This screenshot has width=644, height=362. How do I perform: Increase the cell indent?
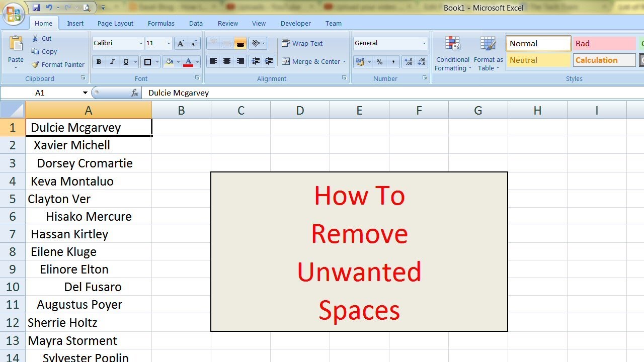[270, 61]
